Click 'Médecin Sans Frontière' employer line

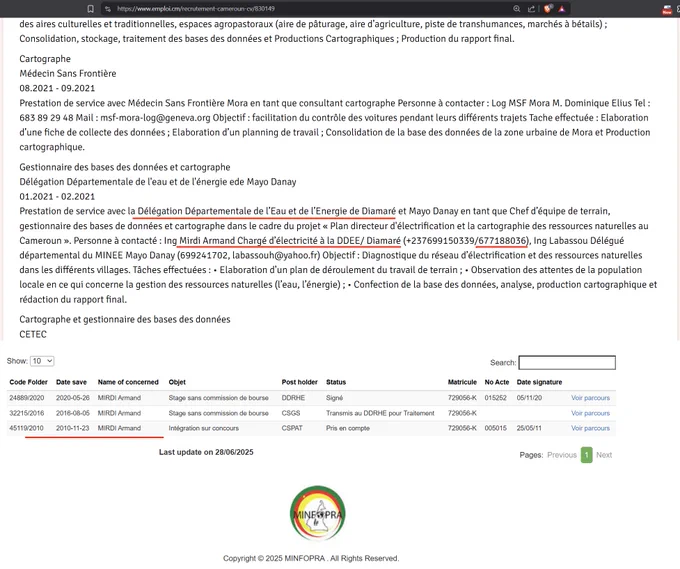pyautogui.click(x=68, y=73)
